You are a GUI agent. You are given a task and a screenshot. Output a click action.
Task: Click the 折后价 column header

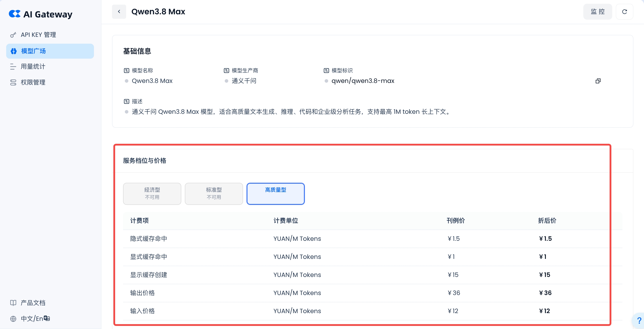[547, 221]
